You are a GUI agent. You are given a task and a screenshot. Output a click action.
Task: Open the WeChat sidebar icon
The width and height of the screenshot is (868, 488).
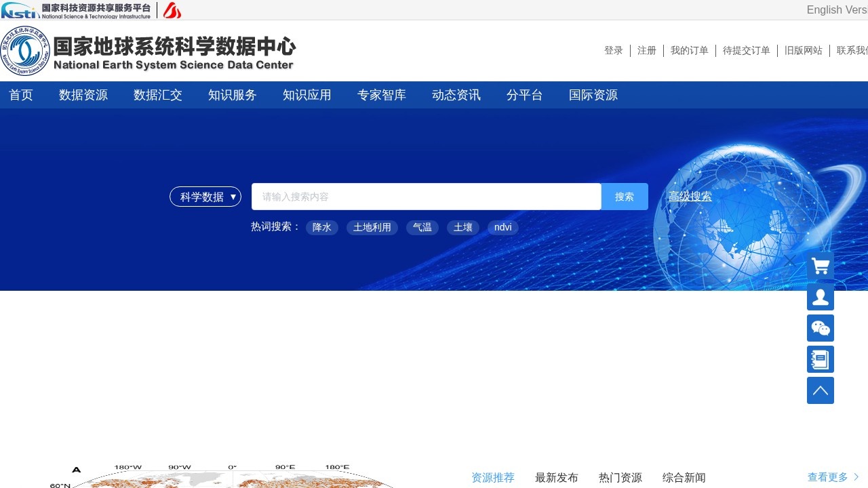821,328
